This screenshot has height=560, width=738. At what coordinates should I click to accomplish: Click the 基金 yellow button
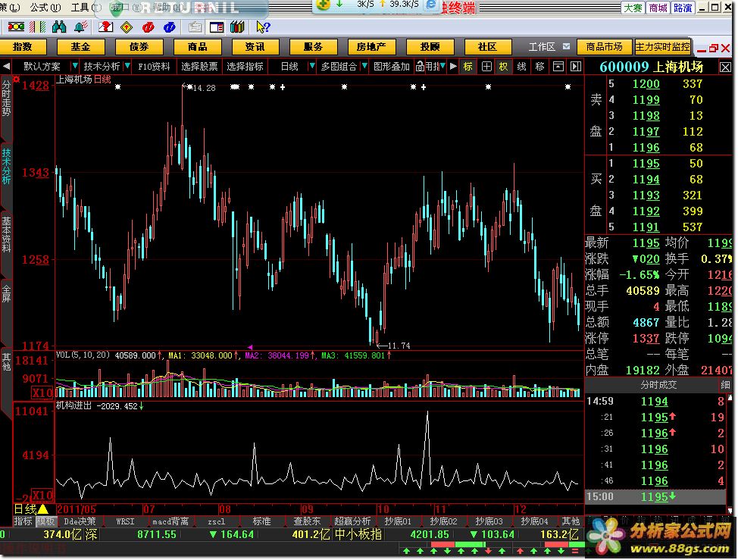tap(81, 46)
